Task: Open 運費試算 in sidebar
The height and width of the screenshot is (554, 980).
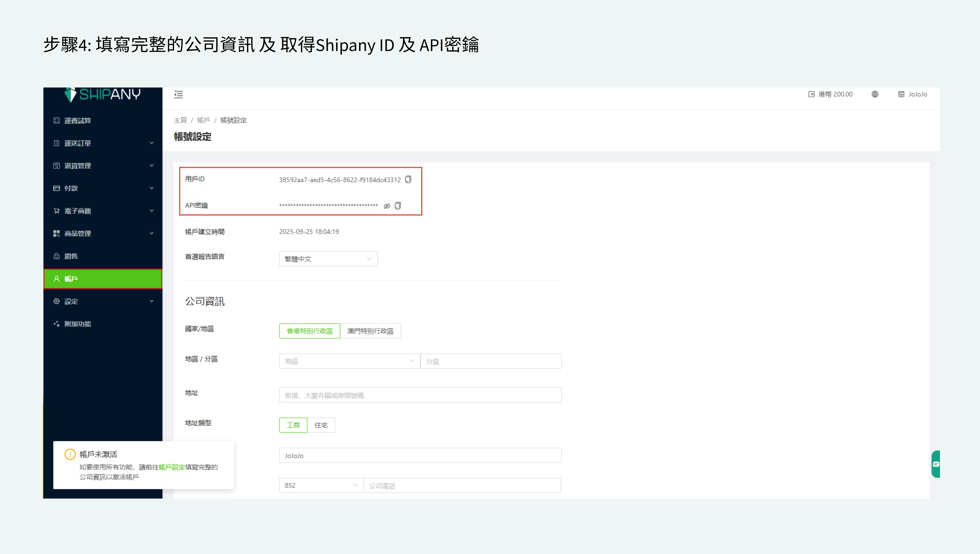Action: pyautogui.click(x=78, y=120)
